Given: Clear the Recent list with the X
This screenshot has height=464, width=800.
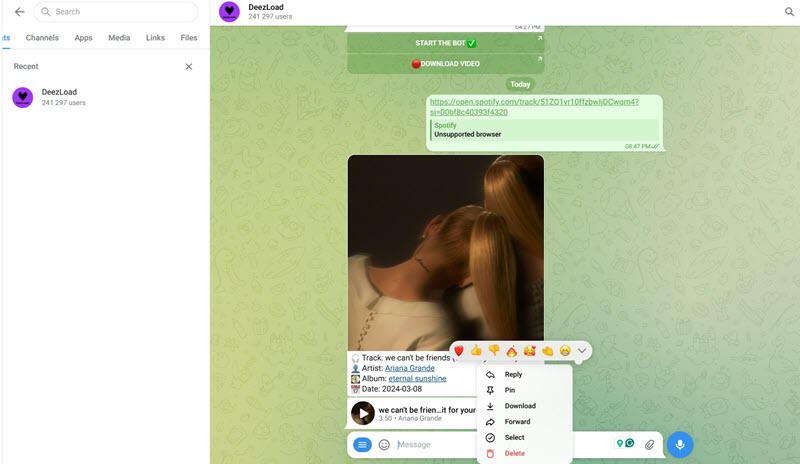Looking at the screenshot, I should pyautogui.click(x=189, y=66).
